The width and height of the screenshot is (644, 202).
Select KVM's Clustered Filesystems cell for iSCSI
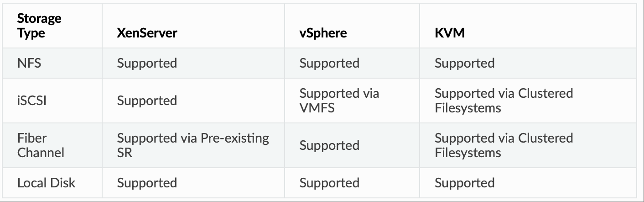(x=504, y=101)
